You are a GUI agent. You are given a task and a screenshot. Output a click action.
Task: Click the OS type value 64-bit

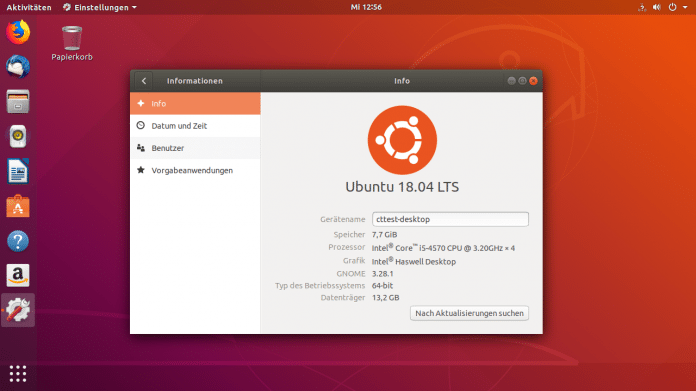click(382, 285)
